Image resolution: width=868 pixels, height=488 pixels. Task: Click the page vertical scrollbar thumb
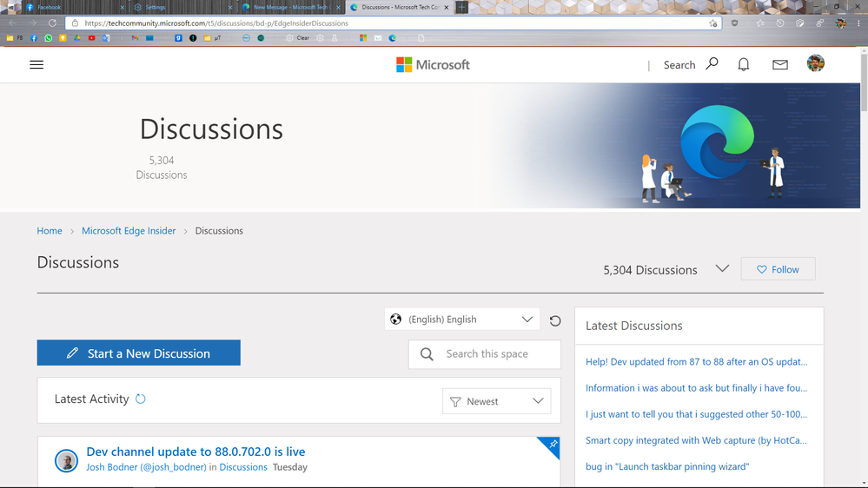point(864,82)
